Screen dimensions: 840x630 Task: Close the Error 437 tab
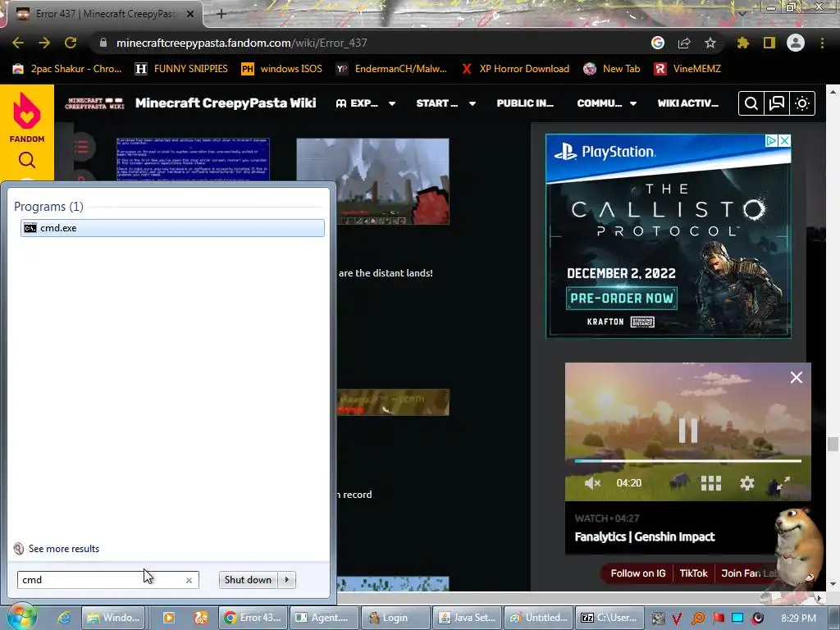tap(190, 14)
